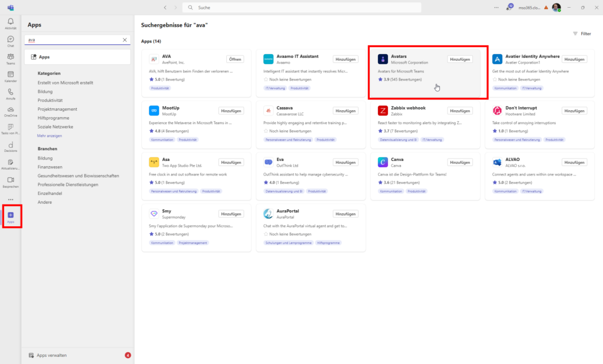Click the orange warning triangle icon

coord(546,7)
